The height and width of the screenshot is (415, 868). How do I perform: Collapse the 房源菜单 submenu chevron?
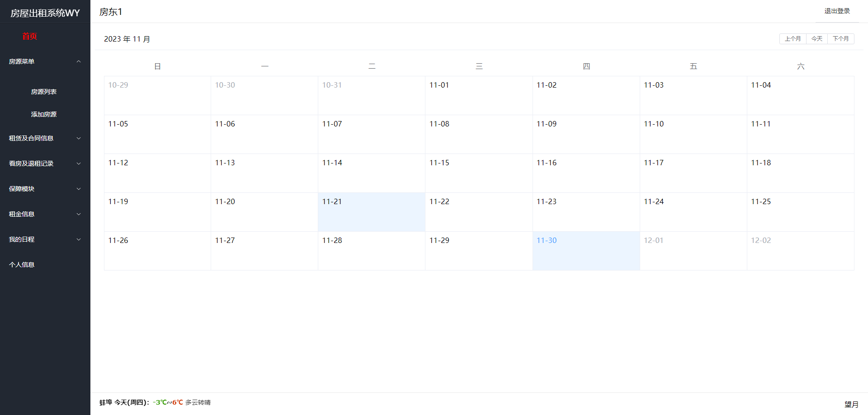click(x=79, y=61)
